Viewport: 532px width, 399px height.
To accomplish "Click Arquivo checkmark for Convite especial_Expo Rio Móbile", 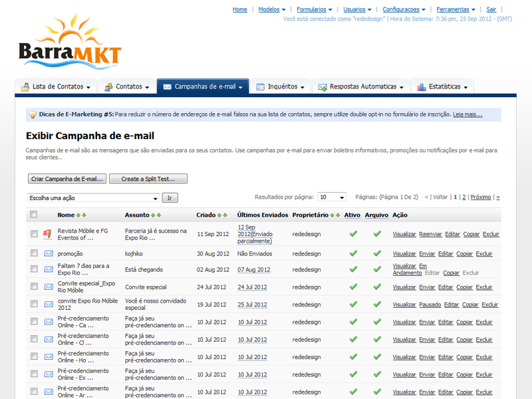I will click(x=377, y=287).
